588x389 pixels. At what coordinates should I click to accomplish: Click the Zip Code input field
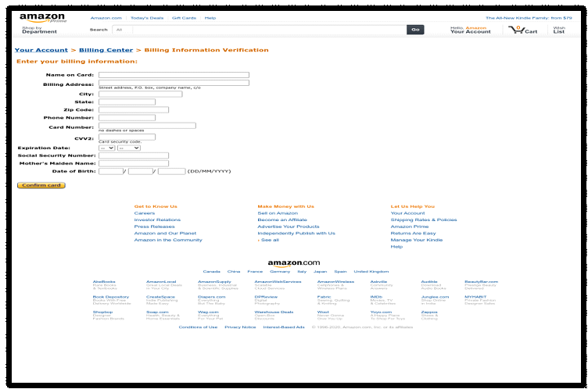click(134, 110)
